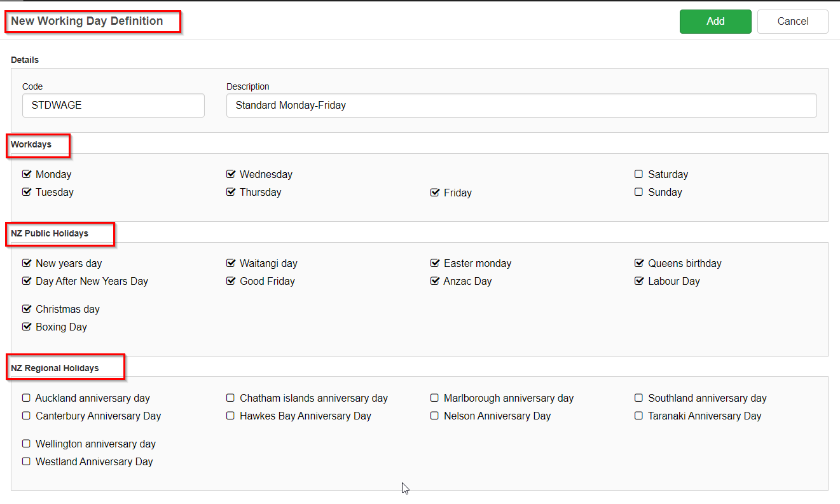Uncheck the Christmas day holiday
Screen dimensions: 840x504
click(27, 309)
